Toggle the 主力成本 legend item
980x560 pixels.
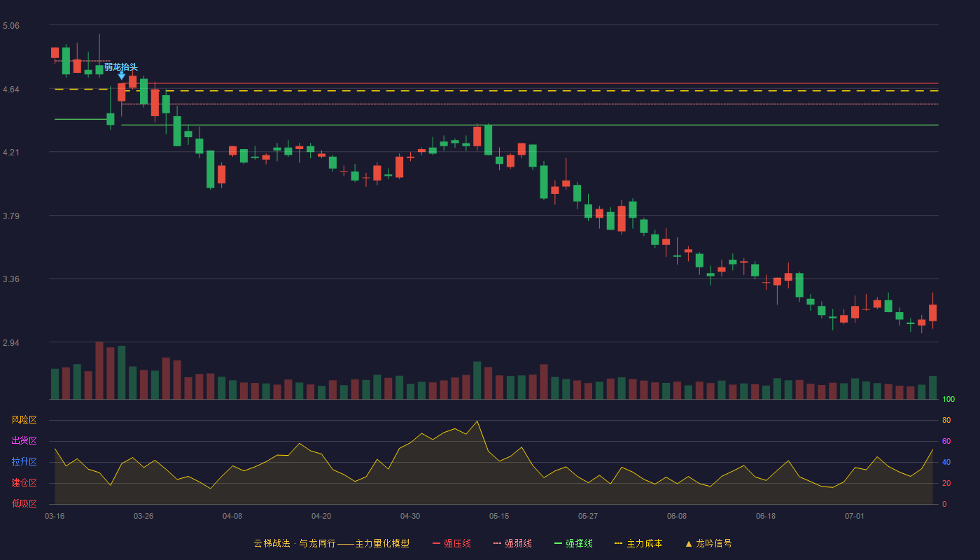(638, 543)
